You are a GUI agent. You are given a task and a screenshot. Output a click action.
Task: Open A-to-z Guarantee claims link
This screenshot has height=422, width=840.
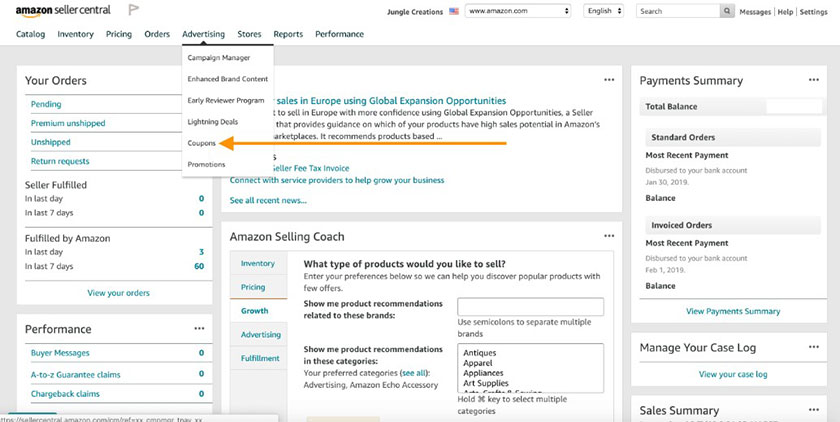click(76, 374)
